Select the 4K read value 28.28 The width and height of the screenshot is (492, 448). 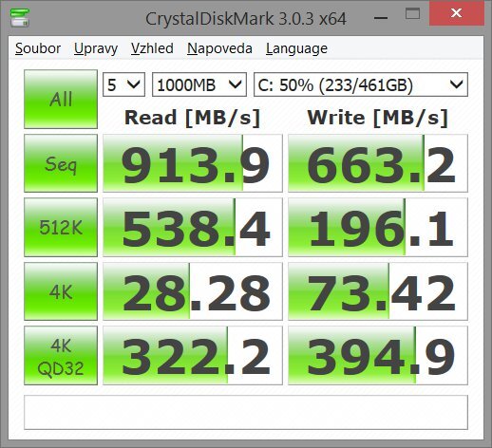pyautogui.click(x=193, y=291)
